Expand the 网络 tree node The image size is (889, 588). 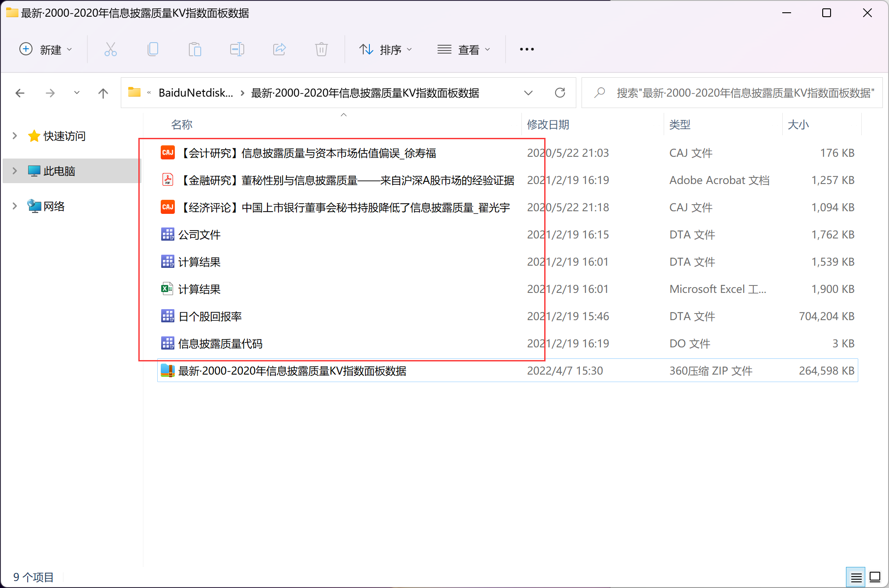(x=14, y=206)
